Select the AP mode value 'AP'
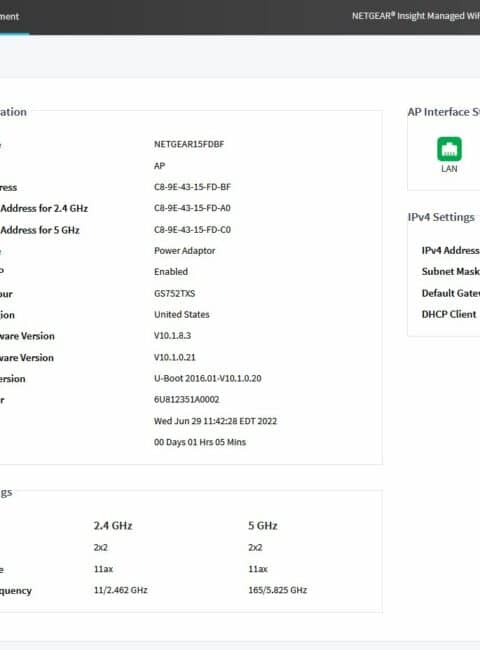The height and width of the screenshot is (650, 480). pos(160,166)
